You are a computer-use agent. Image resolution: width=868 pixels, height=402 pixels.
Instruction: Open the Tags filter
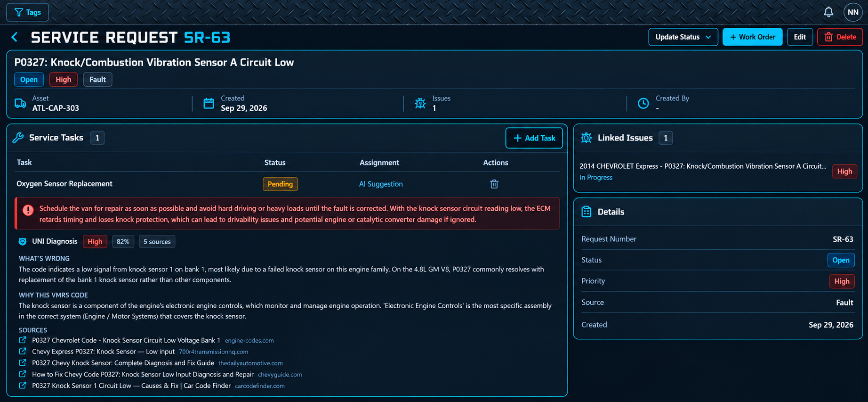click(27, 12)
